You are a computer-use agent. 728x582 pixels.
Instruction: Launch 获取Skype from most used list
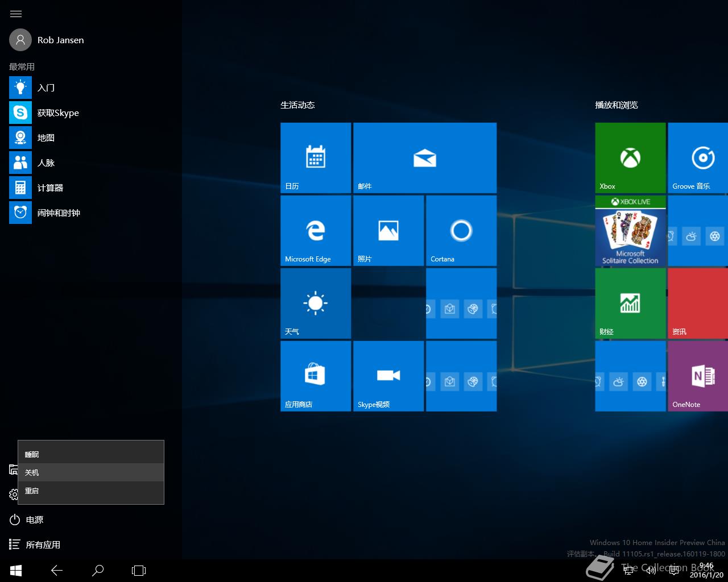(91, 113)
